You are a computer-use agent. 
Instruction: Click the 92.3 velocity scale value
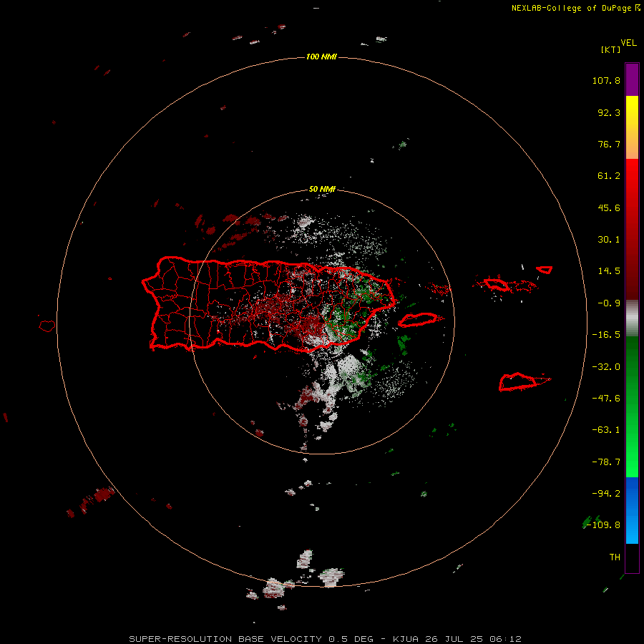pyautogui.click(x=609, y=112)
